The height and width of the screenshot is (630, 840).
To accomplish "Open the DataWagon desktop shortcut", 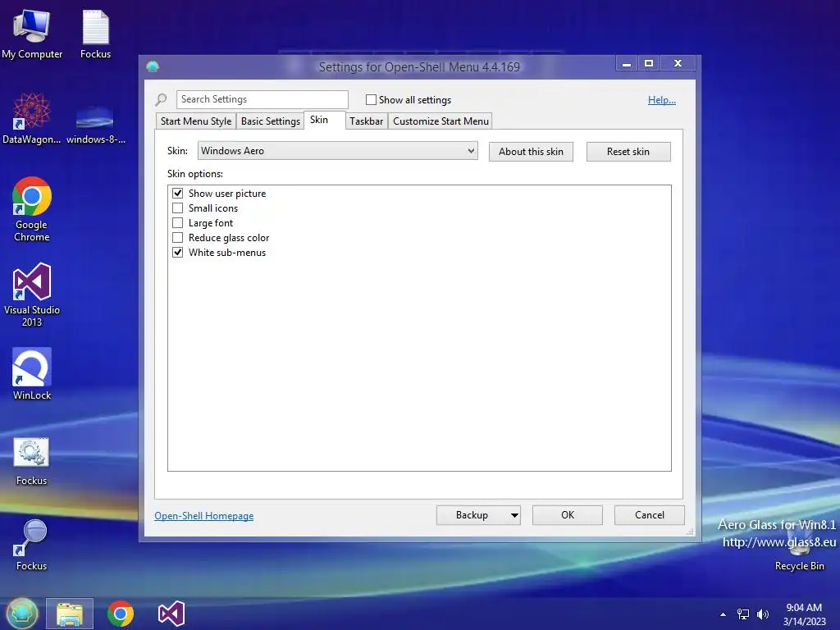I will [32, 118].
